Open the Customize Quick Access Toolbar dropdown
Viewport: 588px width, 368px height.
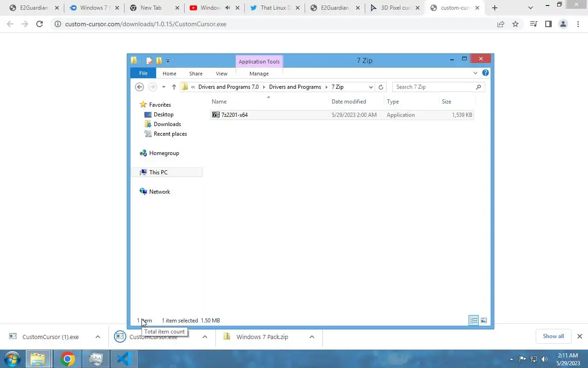(168, 61)
